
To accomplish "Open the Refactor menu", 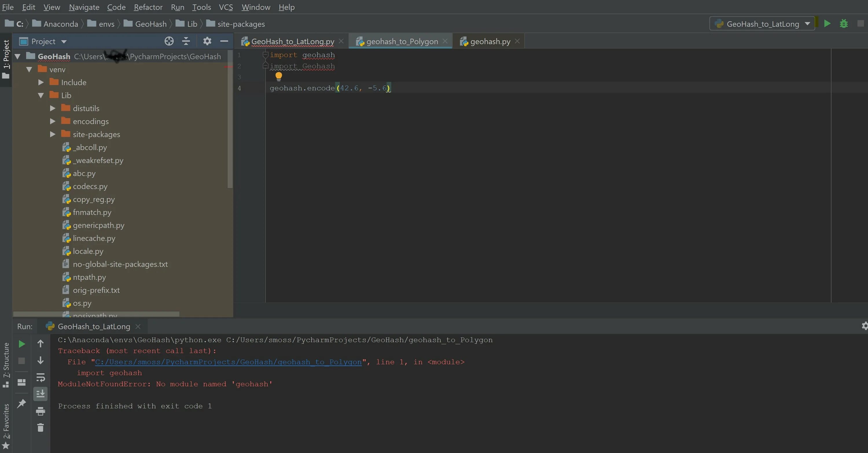I will 148,7.
